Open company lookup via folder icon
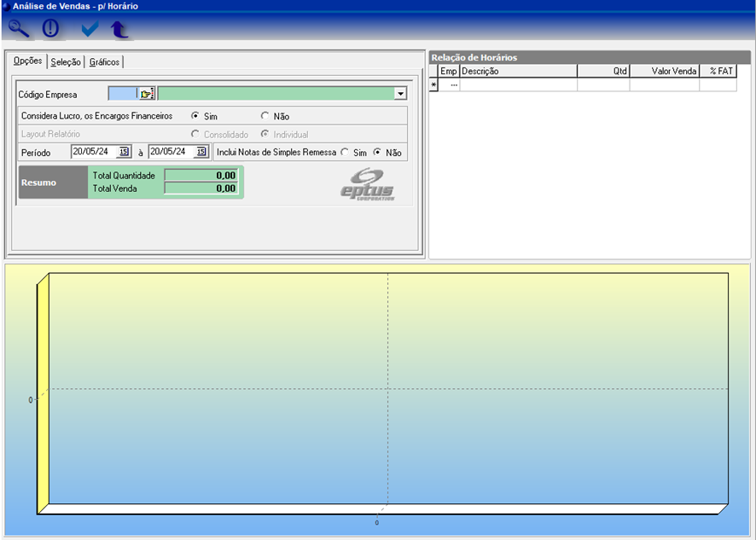The height and width of the screenshot is (540, 756). pyautogui.click(x=147, y=94)
